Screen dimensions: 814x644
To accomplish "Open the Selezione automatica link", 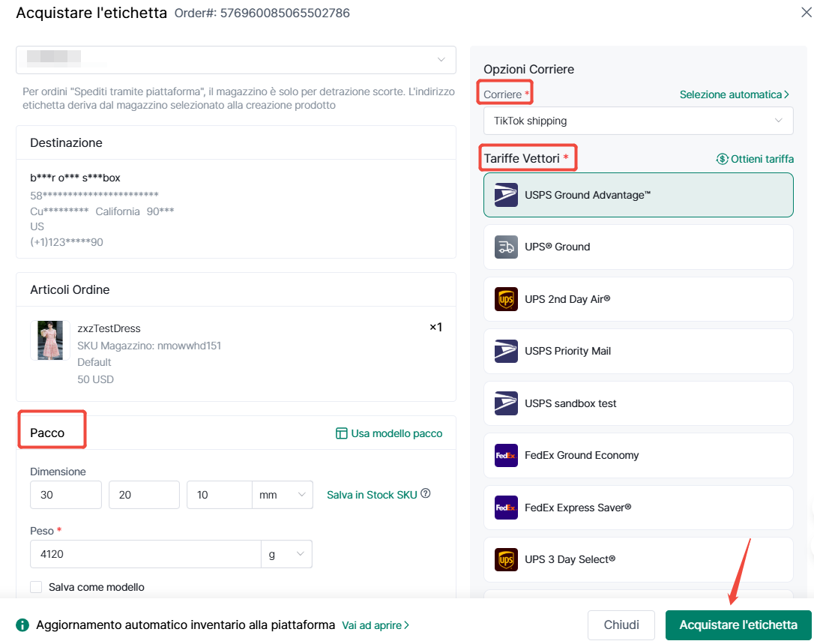I will click(x=734, y=94).
